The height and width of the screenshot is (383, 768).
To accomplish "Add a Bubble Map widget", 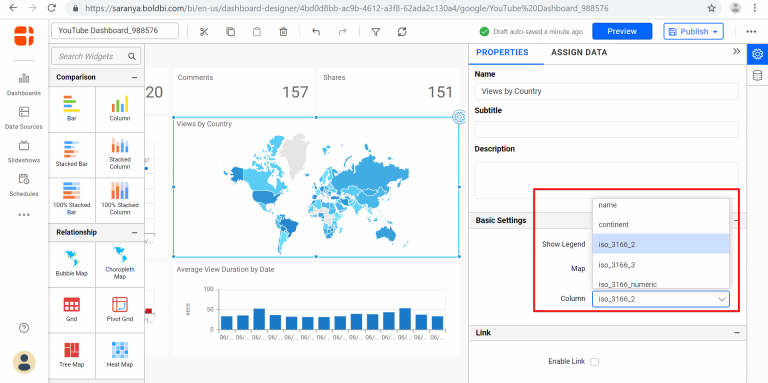I will tap(72, 264).
